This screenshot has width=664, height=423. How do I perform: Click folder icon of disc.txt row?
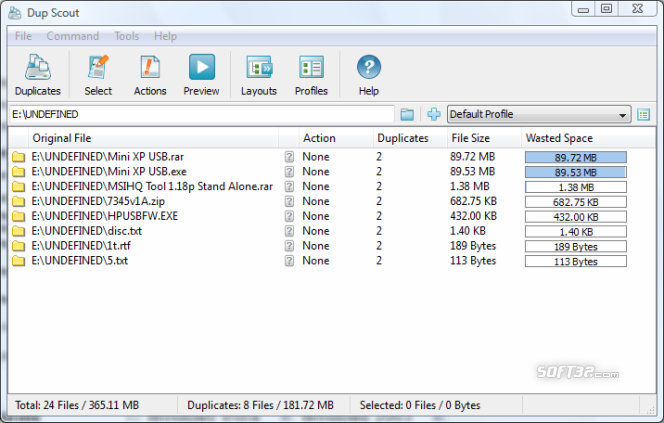(18, 231)
